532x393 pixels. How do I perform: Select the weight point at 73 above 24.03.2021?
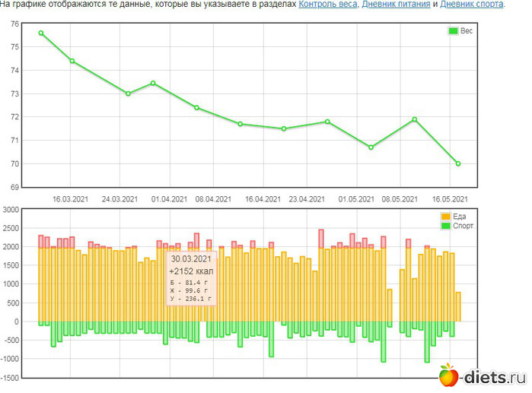(128, 93)
